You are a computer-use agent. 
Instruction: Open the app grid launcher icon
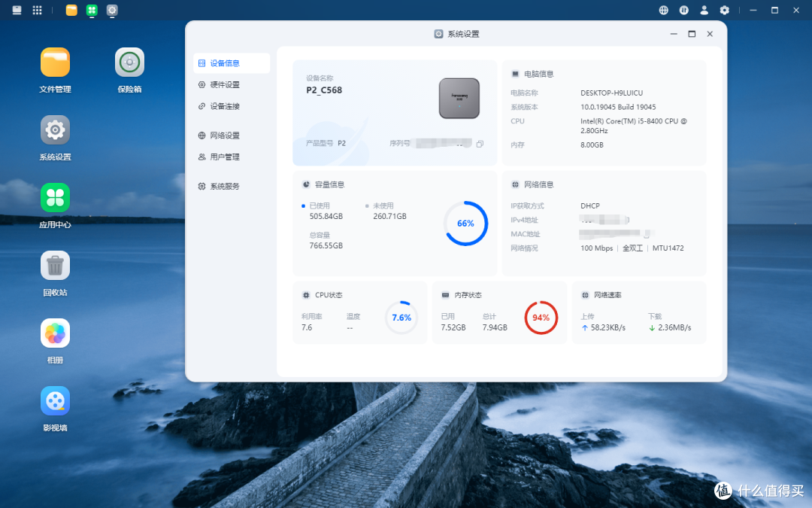38,10
